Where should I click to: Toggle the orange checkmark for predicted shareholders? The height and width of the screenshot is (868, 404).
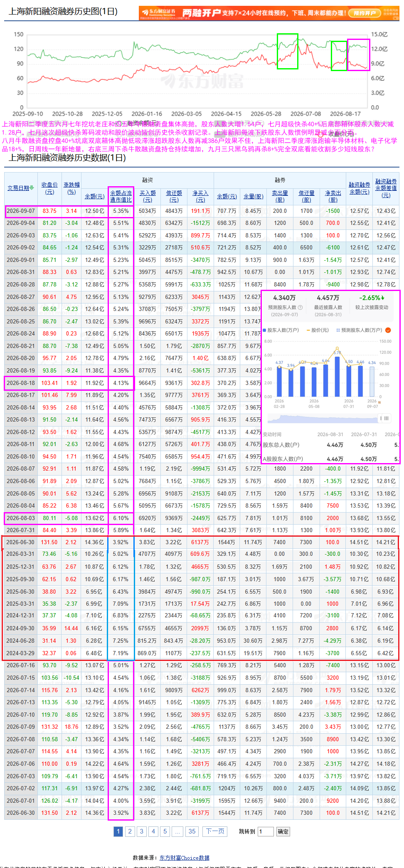[x=388, y=330]
